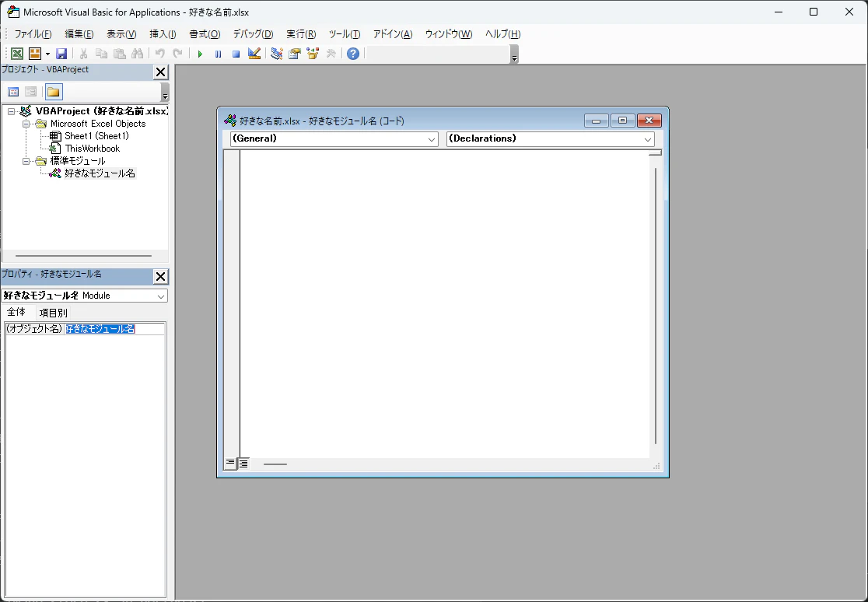Open the (General) object dropdown

click(432, 139)
